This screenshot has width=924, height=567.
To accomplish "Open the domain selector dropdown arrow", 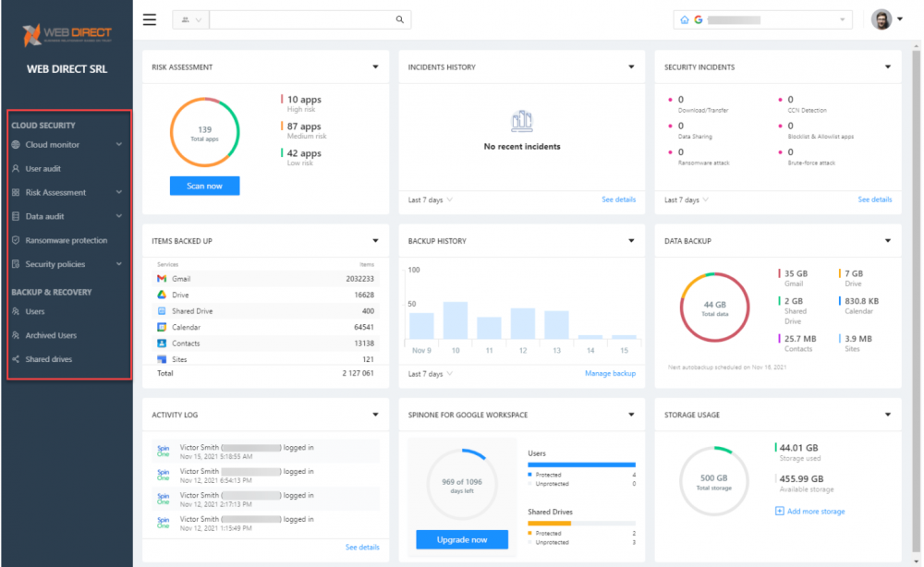I will tap(842, 19).
